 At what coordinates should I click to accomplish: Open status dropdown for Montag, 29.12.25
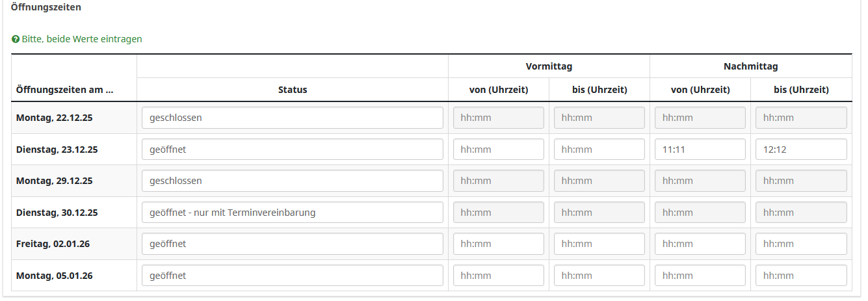292,181
